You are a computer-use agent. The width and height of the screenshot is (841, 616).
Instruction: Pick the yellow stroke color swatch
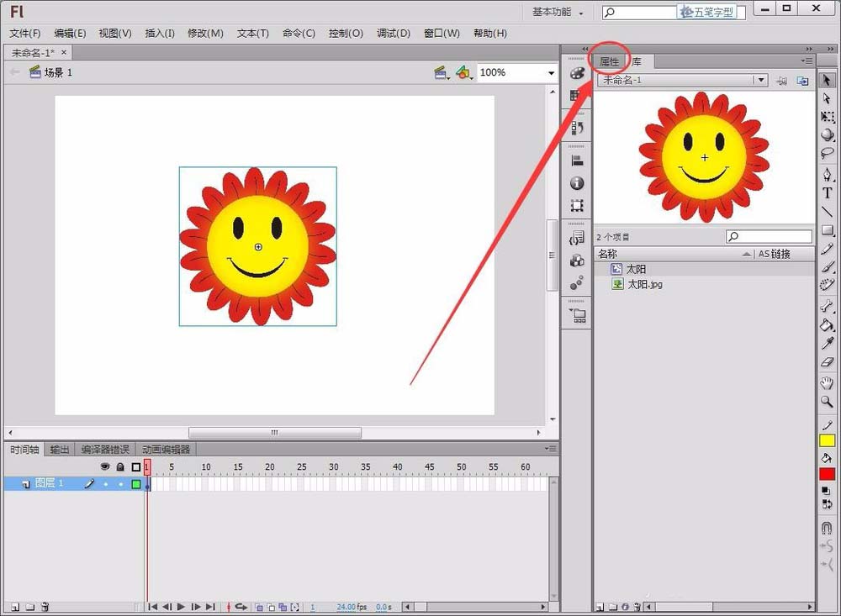click(827, 441)
